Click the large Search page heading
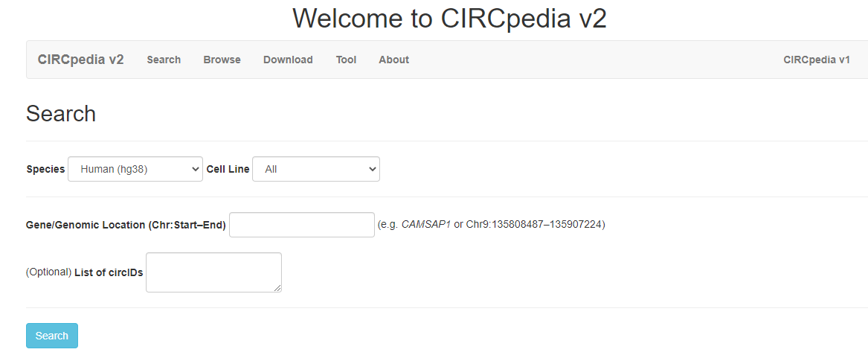868x358 pixels. coord(61,114)
